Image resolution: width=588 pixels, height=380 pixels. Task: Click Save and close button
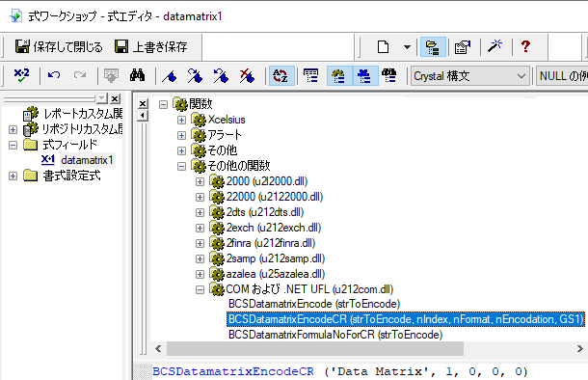pos(59,47)
